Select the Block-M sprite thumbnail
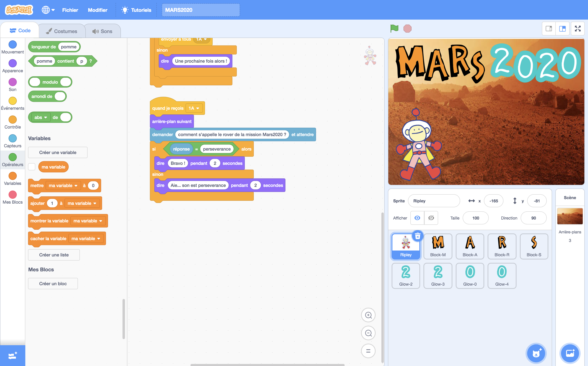The height and width of the screenshot is (366, 588). (x=438, y=246)
